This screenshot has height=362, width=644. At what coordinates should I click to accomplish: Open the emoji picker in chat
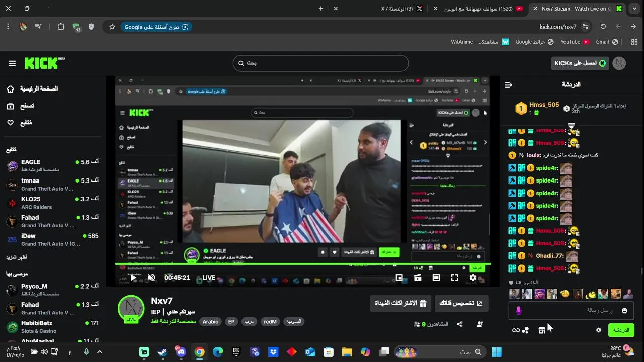pyautogui.click(x=624, y=311)
